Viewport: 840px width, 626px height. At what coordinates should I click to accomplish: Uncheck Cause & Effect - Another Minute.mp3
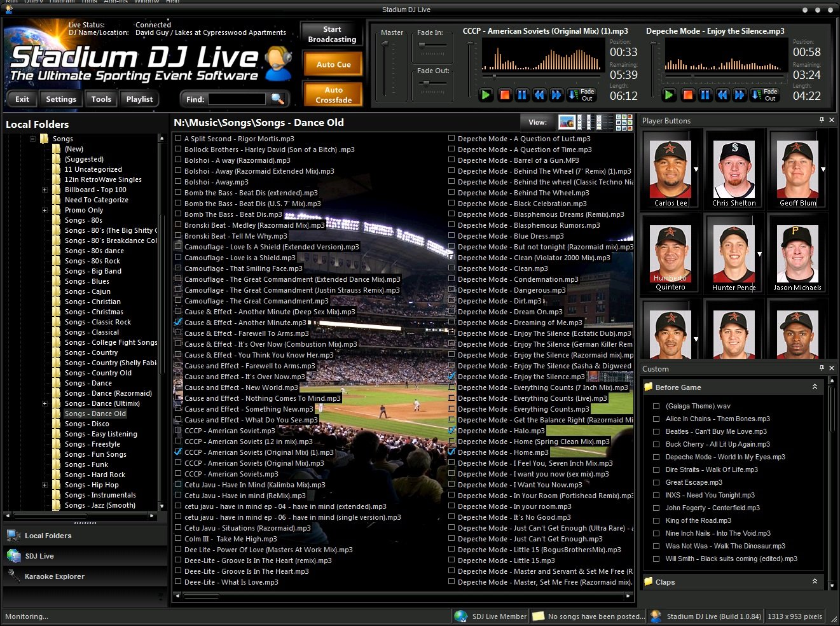coord(178,323)
